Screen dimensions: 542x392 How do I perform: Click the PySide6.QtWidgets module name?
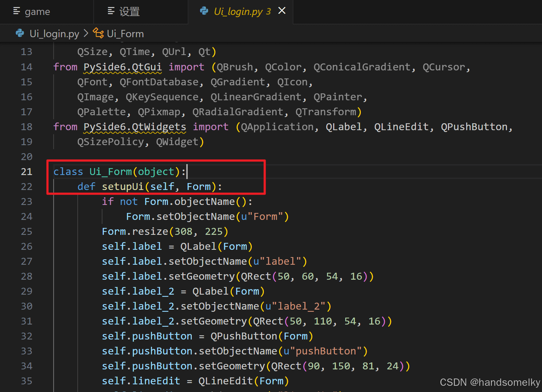coord(135,127)
